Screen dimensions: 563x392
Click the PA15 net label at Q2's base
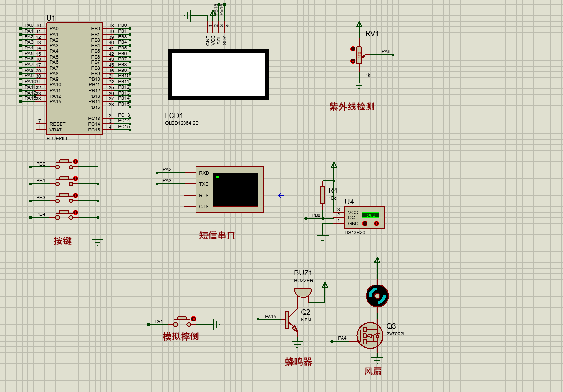271,316
